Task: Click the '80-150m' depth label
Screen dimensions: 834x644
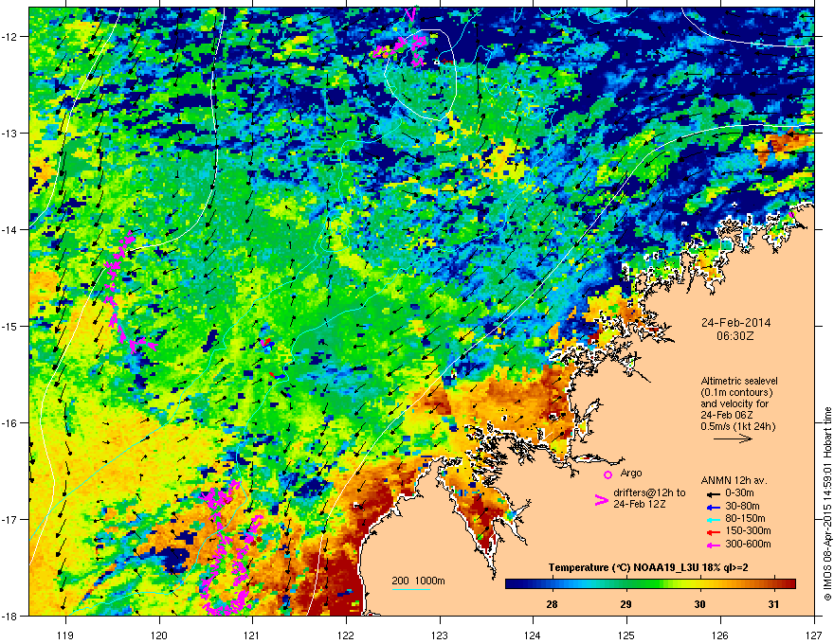Action: pos(745,518)
